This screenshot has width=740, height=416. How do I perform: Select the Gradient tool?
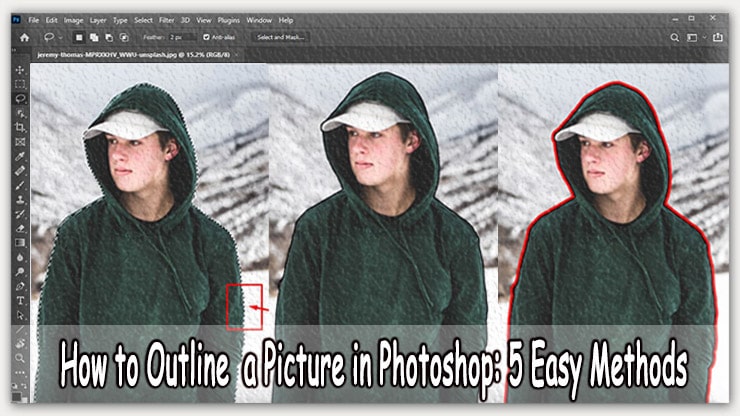click(x=20, y=243)
